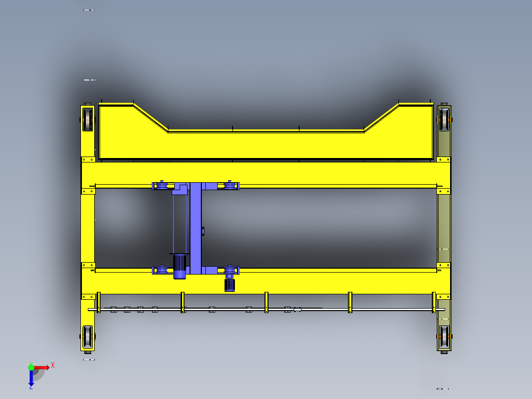Select the top-right crane wheel
532x399 pixels.
click(x=444, y=120)
